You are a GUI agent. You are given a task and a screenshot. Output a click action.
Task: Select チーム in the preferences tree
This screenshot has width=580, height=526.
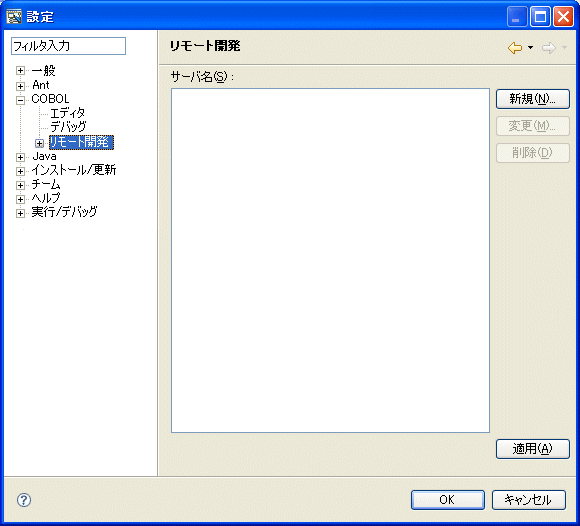point(46,184)
